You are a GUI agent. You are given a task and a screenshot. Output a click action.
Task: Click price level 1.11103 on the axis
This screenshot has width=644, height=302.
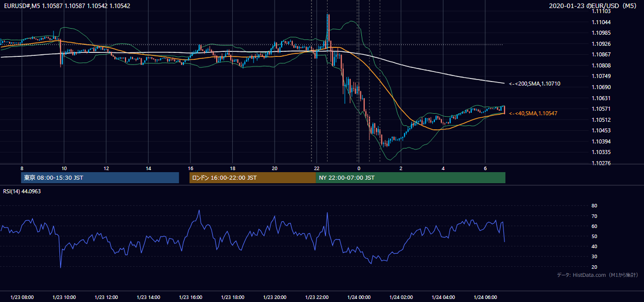click(x=601, y=11)
